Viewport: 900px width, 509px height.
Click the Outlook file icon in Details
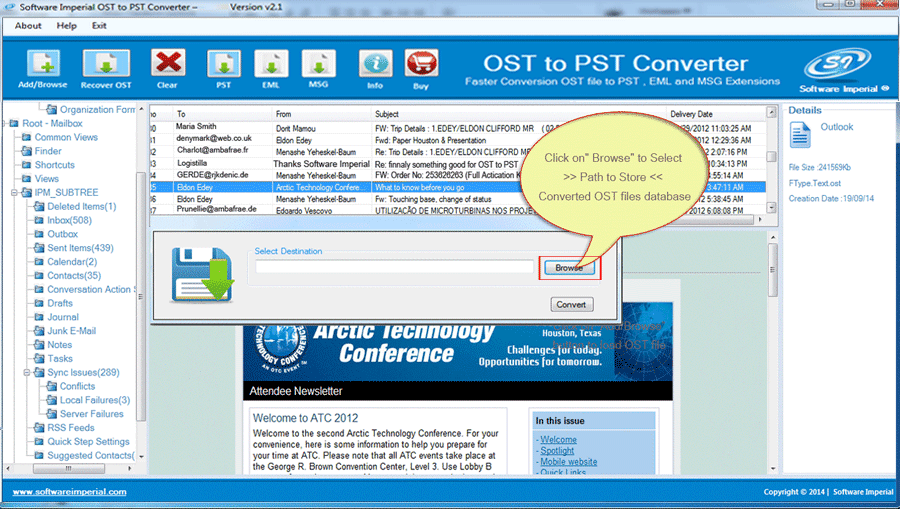800,135
